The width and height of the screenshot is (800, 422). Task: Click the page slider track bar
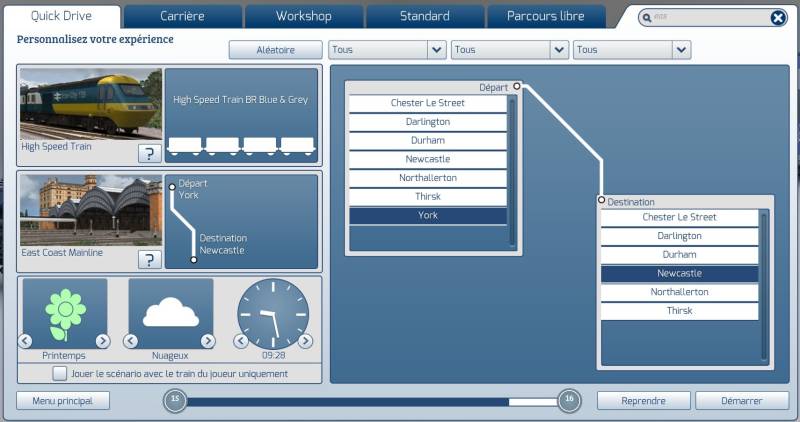[372, 402]
